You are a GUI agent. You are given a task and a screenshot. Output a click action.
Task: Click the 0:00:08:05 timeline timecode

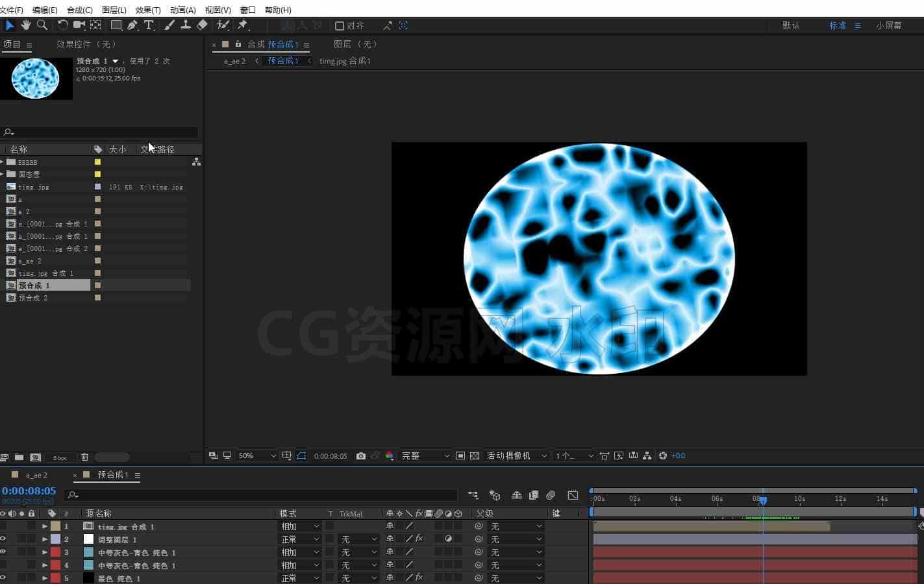29,491
